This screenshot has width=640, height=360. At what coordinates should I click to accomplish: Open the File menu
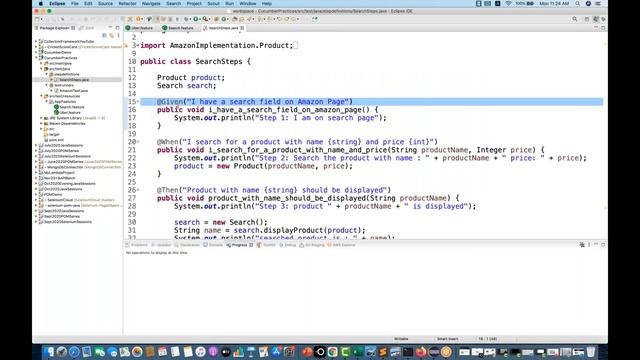(75, 3)
